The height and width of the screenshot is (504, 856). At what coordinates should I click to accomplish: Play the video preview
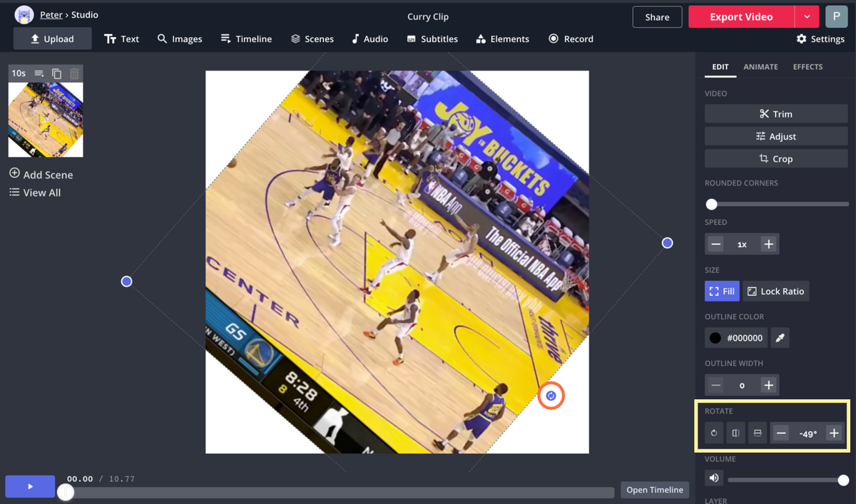point(30,486)
